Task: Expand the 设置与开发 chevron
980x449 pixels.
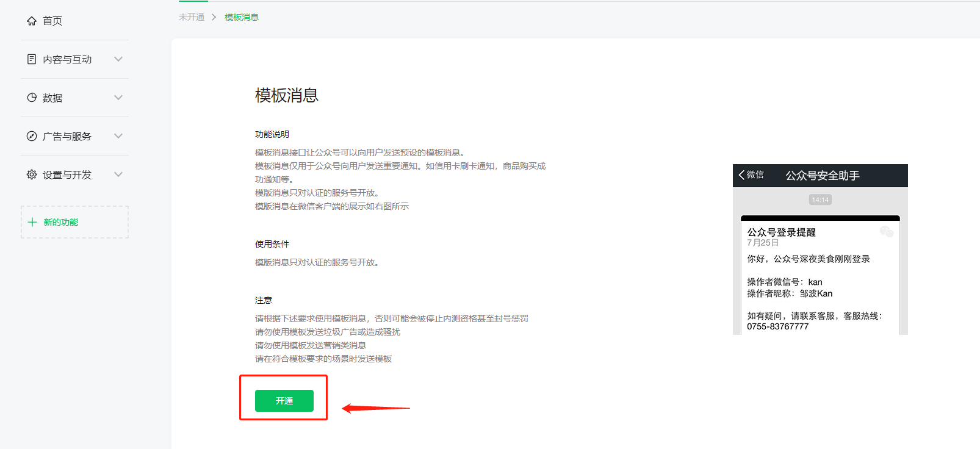Action: (x=118, y=174)
